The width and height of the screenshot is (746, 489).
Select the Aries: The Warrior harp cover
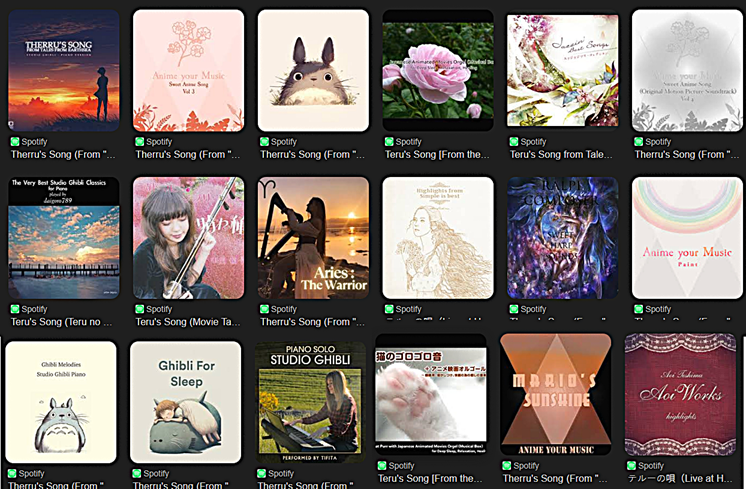(x=313, y=238)
